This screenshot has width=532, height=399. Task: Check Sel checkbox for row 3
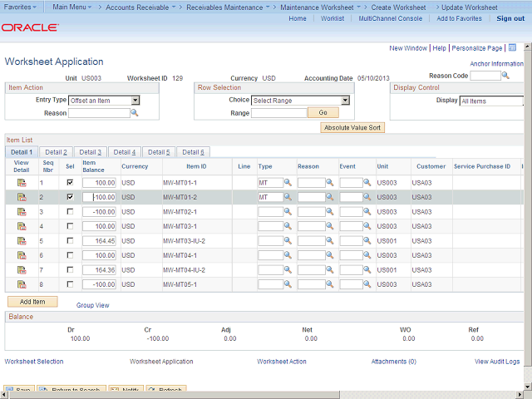[70, 212]
